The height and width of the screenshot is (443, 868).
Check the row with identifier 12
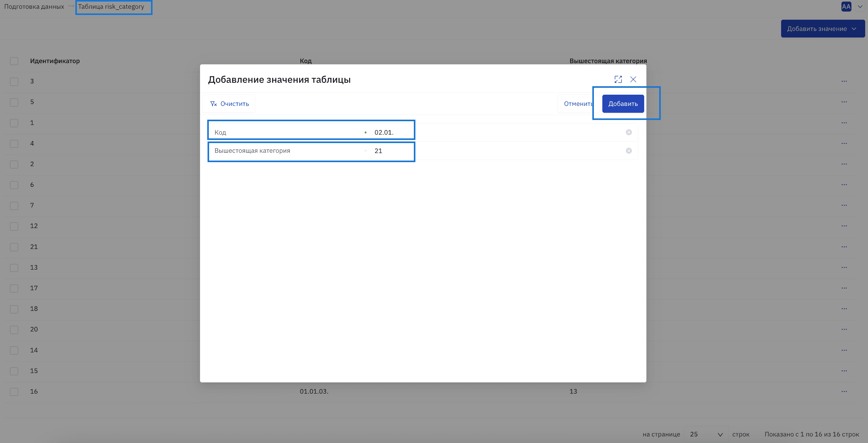pos(14,226)
